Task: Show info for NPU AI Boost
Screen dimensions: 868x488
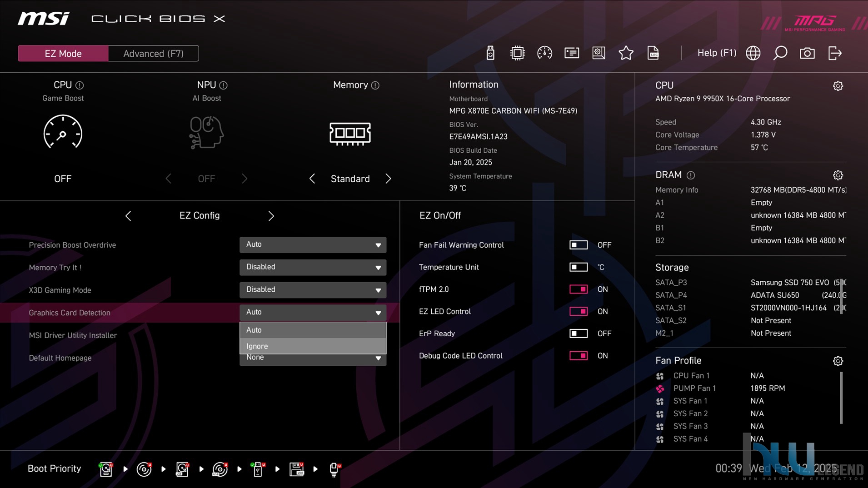Action: pyautogui.click(x=223, y=85)
